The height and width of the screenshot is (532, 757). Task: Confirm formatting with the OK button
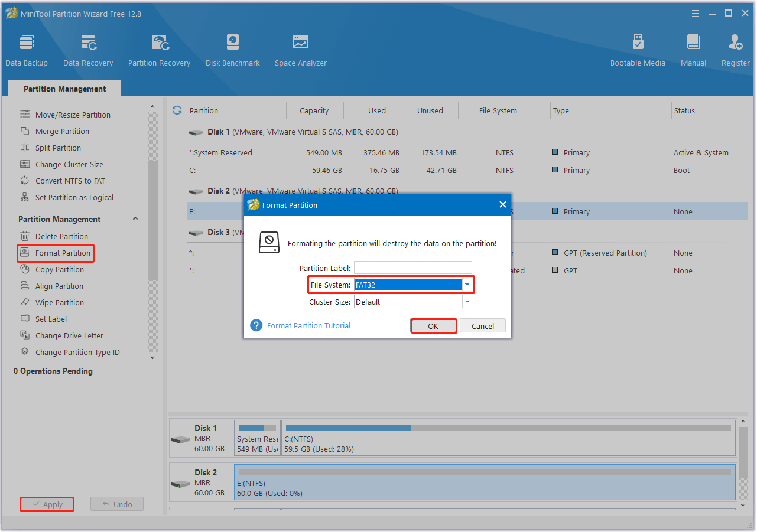pos(433,326)
